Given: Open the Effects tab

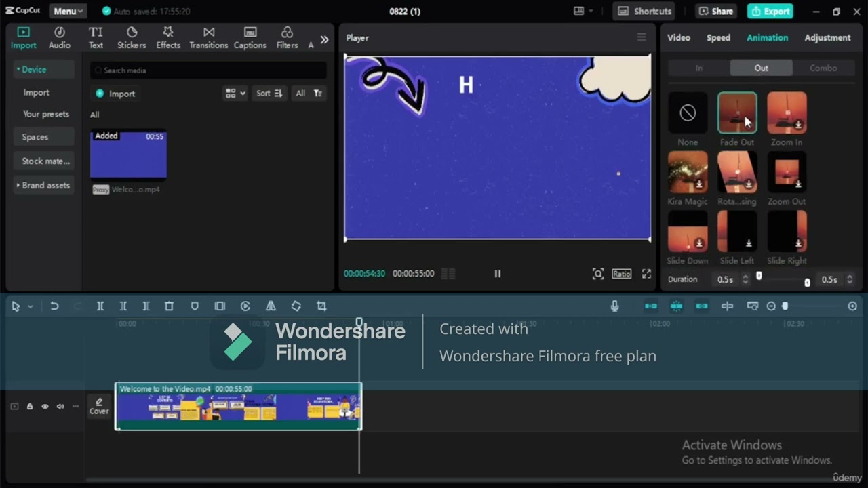Looking at the screenshot, I should pos(168,38).
